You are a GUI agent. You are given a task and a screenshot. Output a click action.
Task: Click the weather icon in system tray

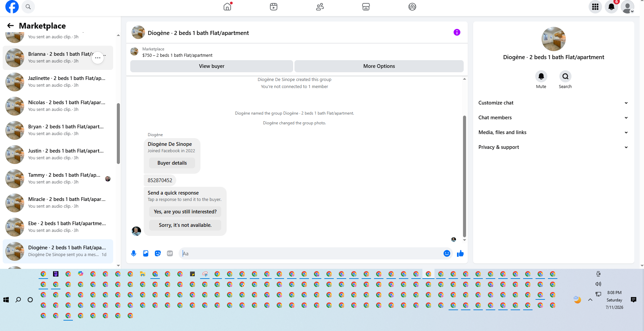(577, 300)
